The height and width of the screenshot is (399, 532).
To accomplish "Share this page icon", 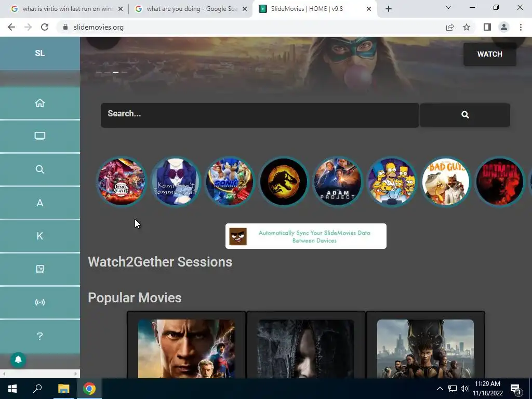I will coord(450,27).
